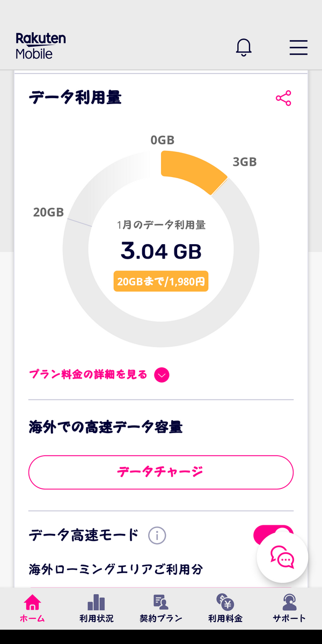The height and width of the screenshot is (644, 322).
Task: Tap the Rakuten Mobile logo
Action: pos(41,46)
